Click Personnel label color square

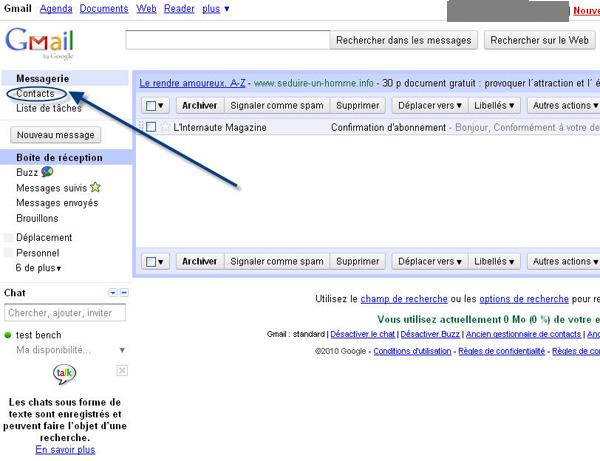pyautogui.click(x=8, y=252)
